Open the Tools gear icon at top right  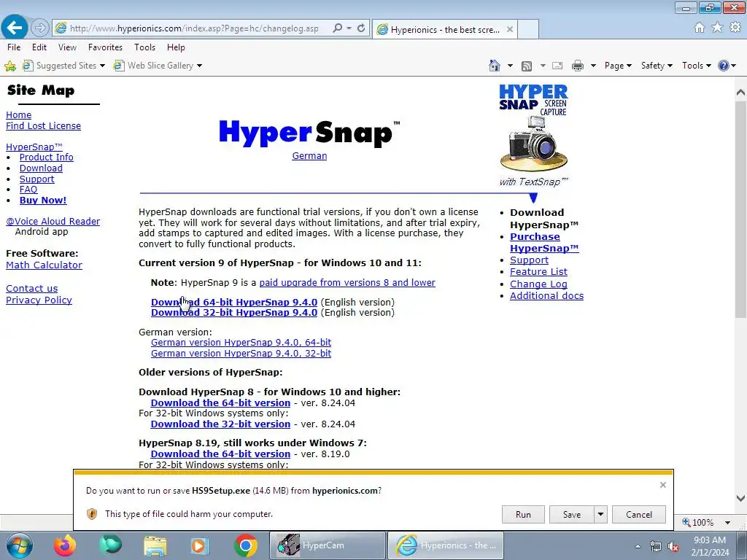(735, 28)
